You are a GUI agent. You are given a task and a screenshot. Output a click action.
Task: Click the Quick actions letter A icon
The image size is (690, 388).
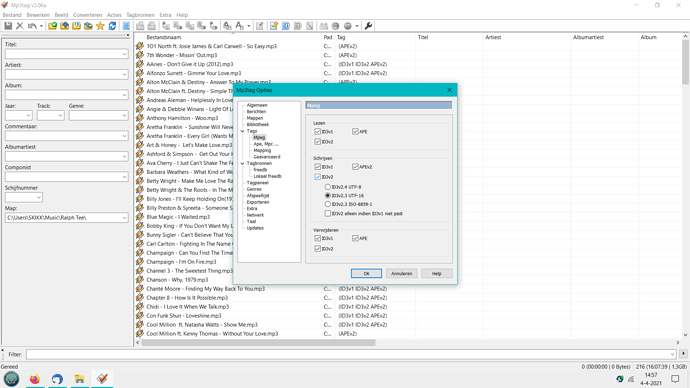[239, 26]
